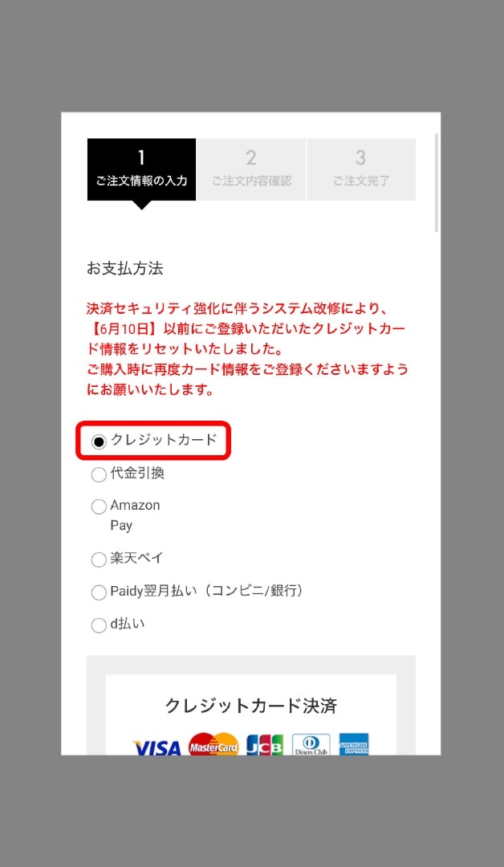
Task: Select the Amazon Pay radio button
Action: point(99,507)
